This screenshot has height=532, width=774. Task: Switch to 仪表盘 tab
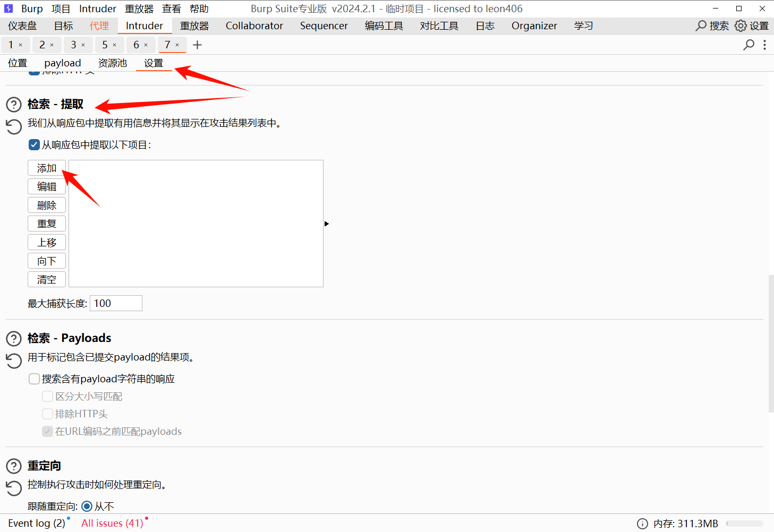pyautogui.click(x=22, y=25)
